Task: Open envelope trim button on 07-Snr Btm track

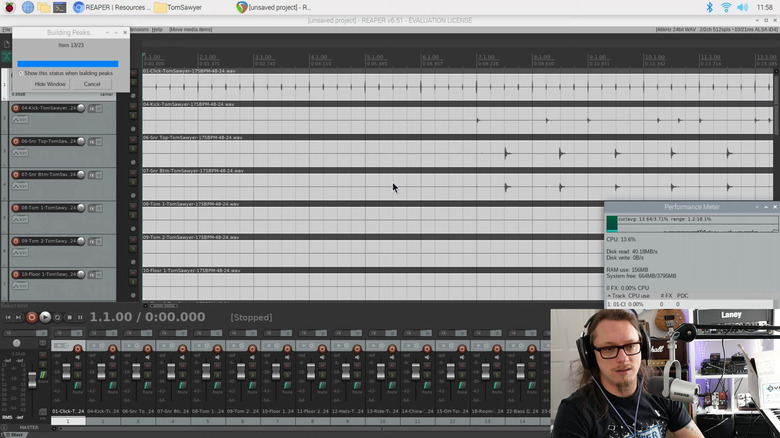Action: point(20,186)
